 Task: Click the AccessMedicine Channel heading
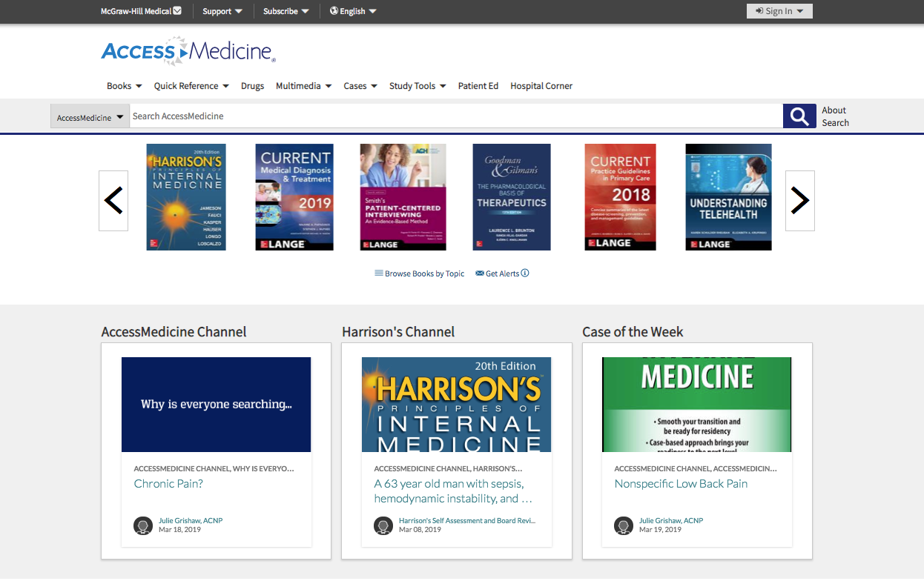(174, 332)
